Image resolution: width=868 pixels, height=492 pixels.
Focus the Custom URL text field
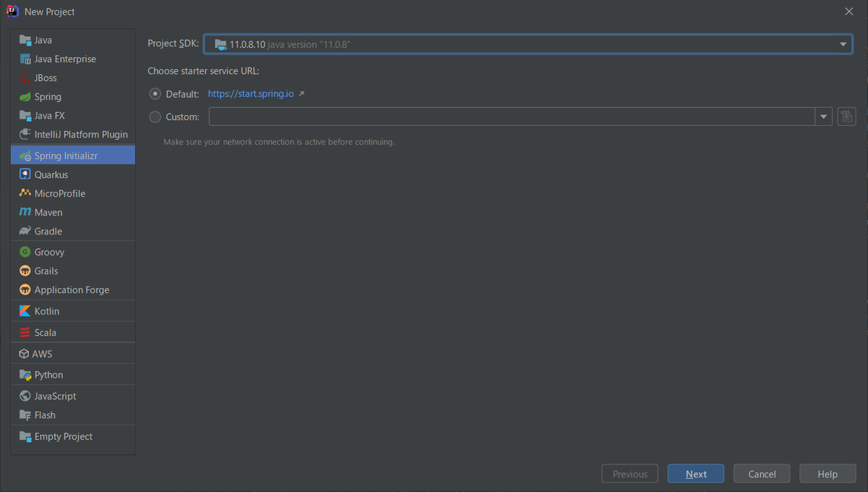click(x=512, y=116)
